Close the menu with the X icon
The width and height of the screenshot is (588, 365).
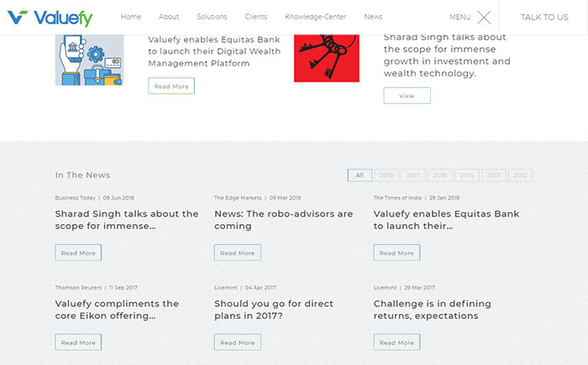(484, 18)
